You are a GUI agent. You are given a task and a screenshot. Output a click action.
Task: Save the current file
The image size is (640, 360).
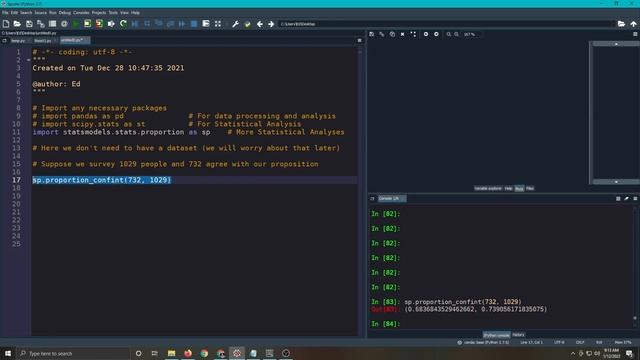29,24
